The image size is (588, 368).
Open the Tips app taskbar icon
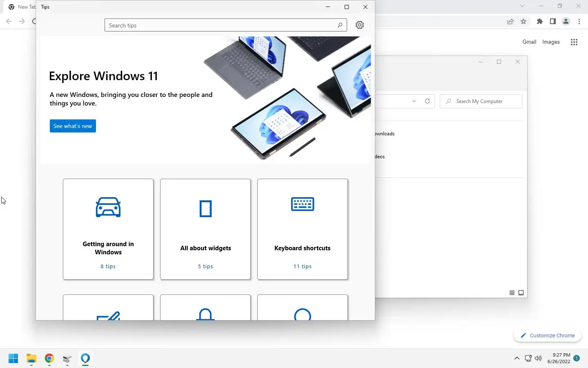(x=85, y=359)
